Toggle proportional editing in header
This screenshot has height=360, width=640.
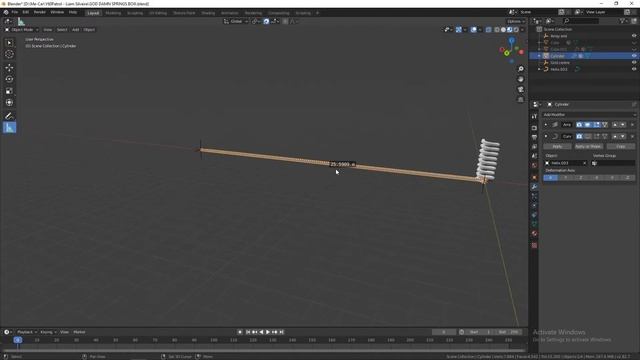pyautogui.click(x=285, y=22)
